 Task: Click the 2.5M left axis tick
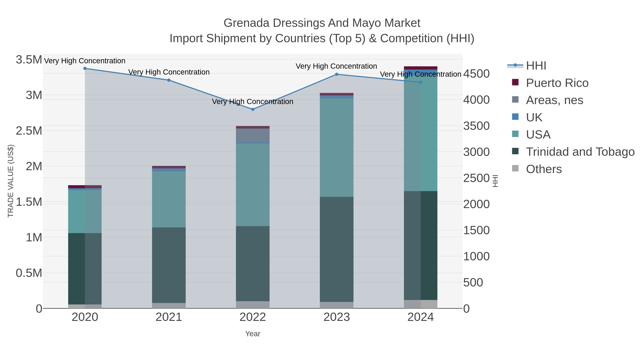coord(29,131)
